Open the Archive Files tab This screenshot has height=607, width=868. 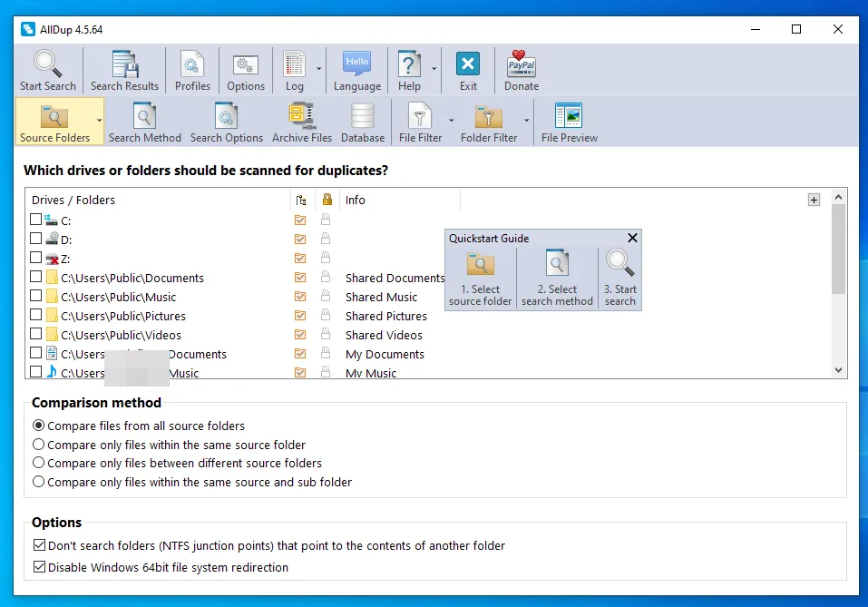click(x=302, y=122)
